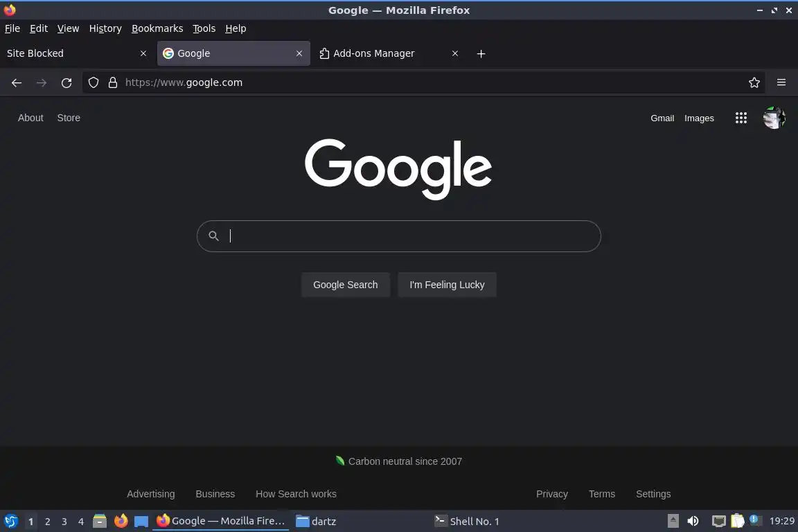The image size is (798, 532).
Task: Open the File menu
Action: coord(12,28)
